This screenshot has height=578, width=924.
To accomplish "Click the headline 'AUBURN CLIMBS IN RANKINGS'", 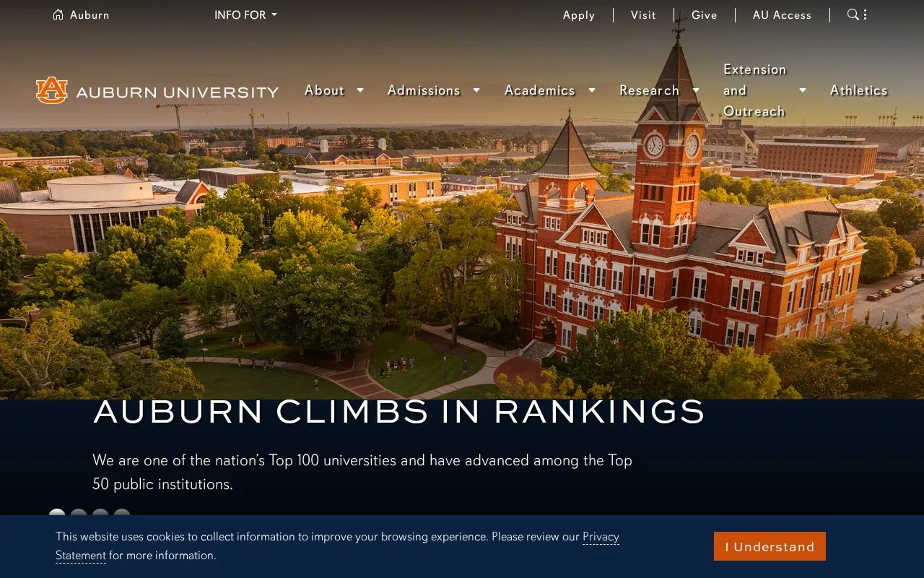I will pyautogui.click(x=399, y=412).
